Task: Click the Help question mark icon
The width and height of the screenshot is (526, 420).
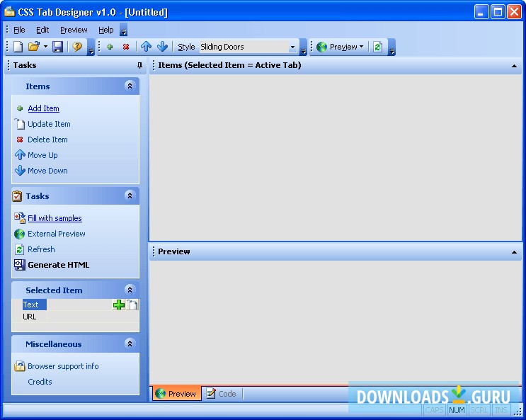Action: 77,47
